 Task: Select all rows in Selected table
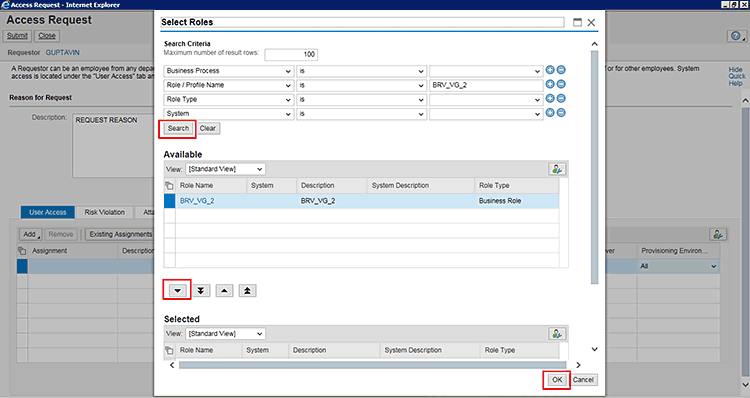point(169,350)
